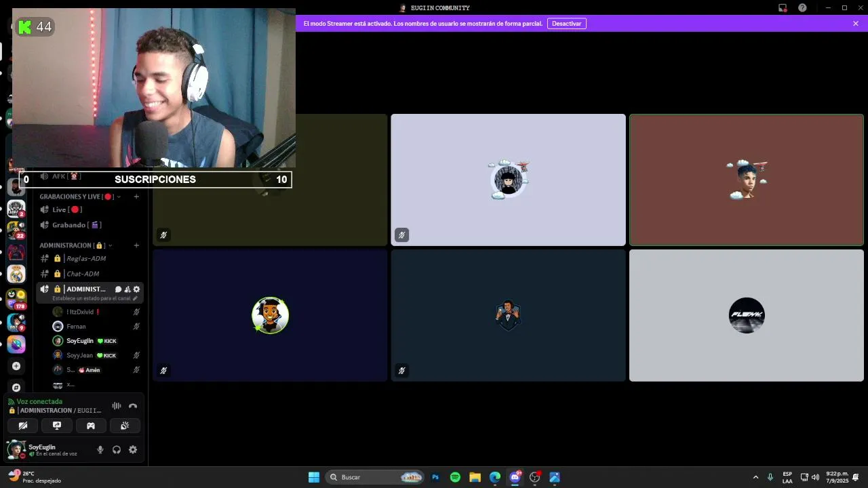Open Discord user settings gear
Viewport: 868px width, 488px height.
133,449
